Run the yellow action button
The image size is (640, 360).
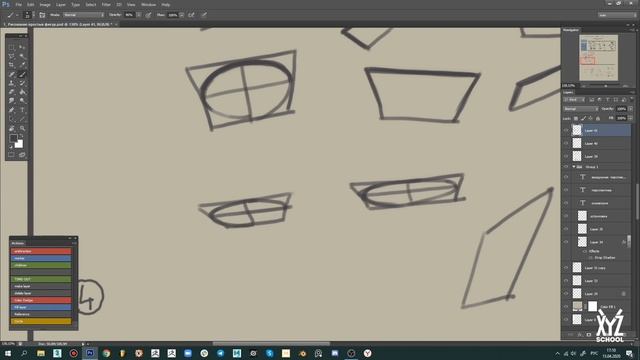click(x=41, y=321)
